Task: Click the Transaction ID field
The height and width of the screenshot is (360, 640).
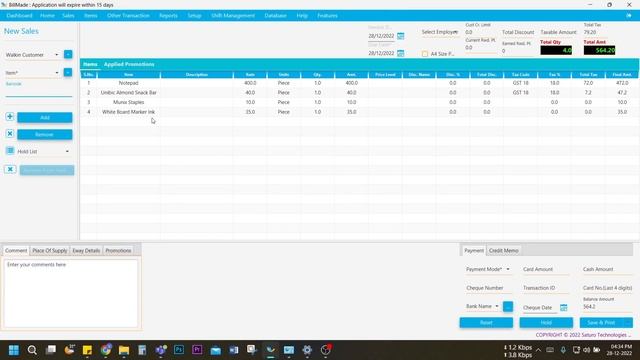Action: [545, 288]
